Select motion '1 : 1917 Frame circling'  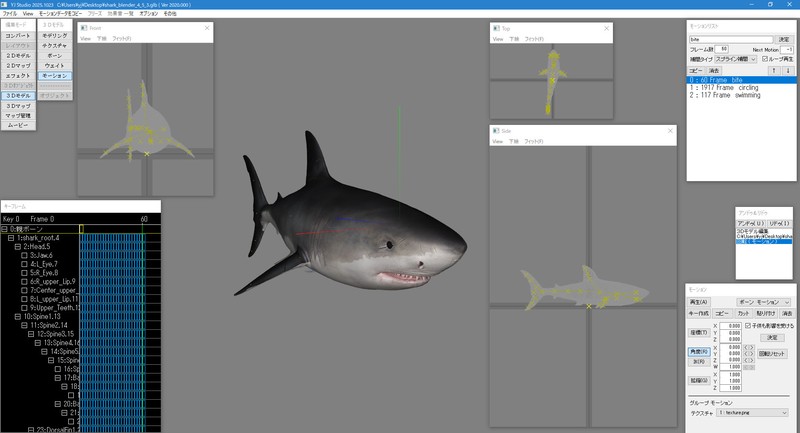pos(742,88)
